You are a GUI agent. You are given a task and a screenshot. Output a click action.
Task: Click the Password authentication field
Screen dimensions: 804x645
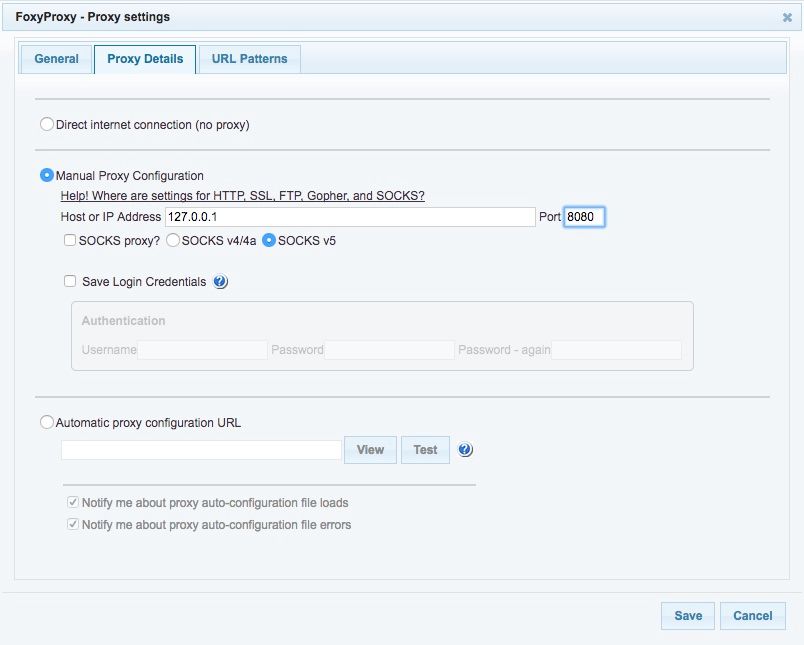(x=390, y=350)
